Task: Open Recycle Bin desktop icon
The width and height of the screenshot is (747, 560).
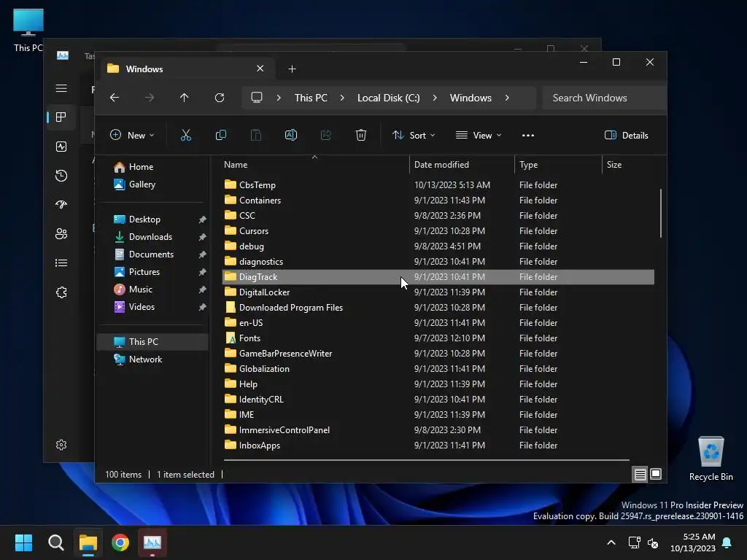Action: [x=711, y=459]
